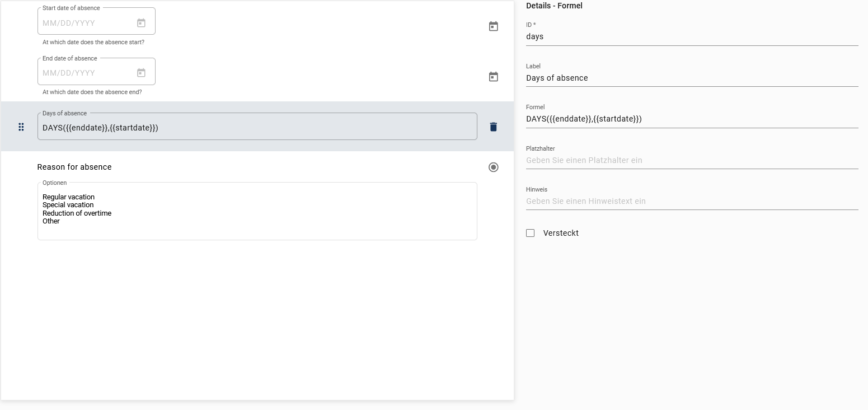Image resolution: width=868 pixels, height=410 pixels.
Task: Click the Optionen text area
Action: click(257, 211)
